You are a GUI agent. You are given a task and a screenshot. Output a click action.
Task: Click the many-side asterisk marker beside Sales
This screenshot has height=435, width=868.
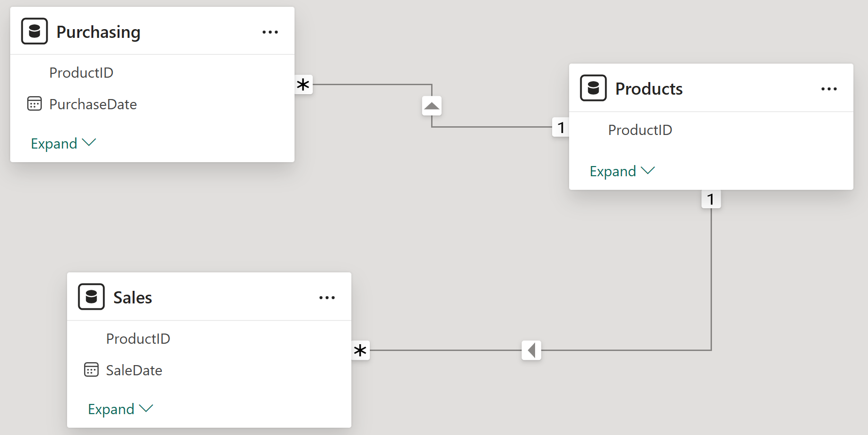pos(360,351)
